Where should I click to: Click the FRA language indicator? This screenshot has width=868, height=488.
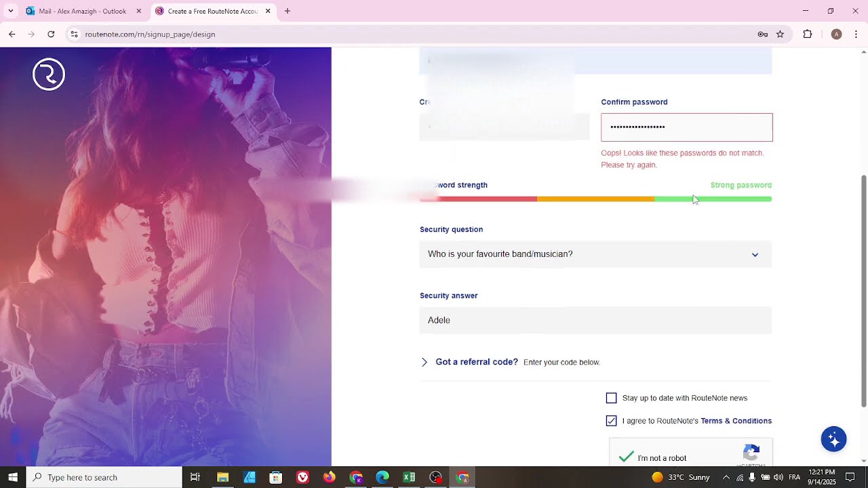click(794, 477)
